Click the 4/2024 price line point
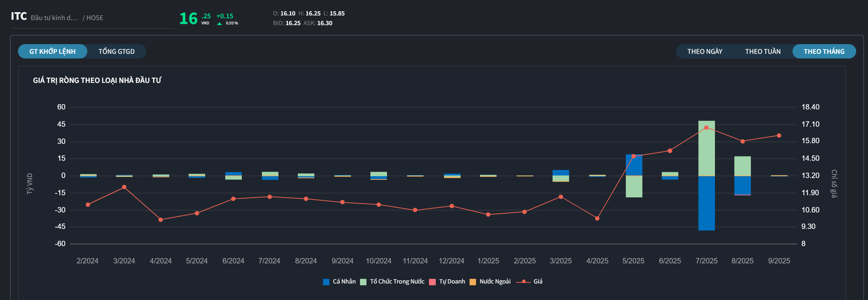The height and width of the screenshot is (300, 868). 161,220
